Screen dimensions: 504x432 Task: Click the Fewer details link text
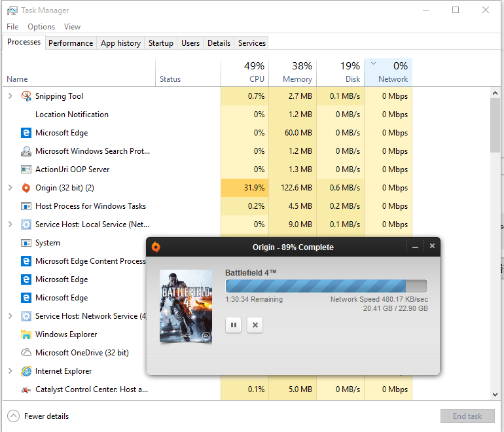pyautogui.click(x=46, y=416)
